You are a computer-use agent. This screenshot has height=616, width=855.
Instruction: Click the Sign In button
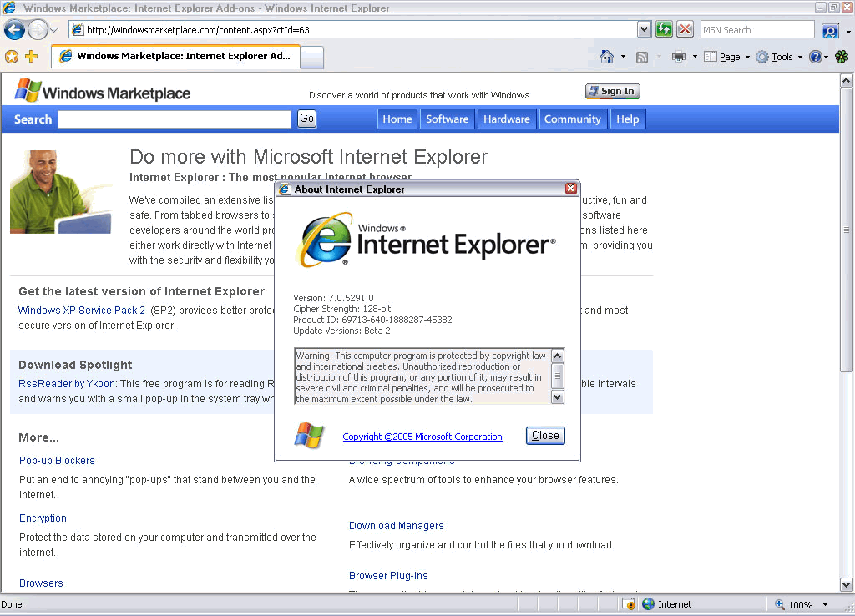612,91
